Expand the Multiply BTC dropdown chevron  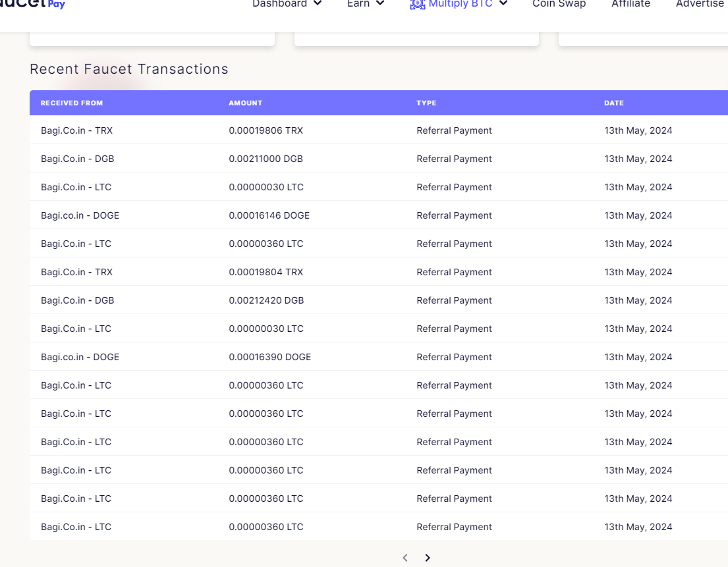click(503, 4)
